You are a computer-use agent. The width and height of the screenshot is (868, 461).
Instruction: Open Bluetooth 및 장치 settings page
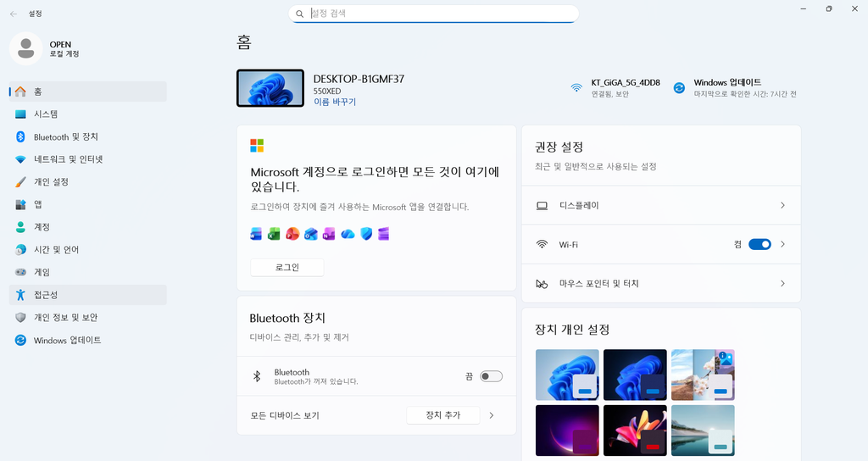88,136
